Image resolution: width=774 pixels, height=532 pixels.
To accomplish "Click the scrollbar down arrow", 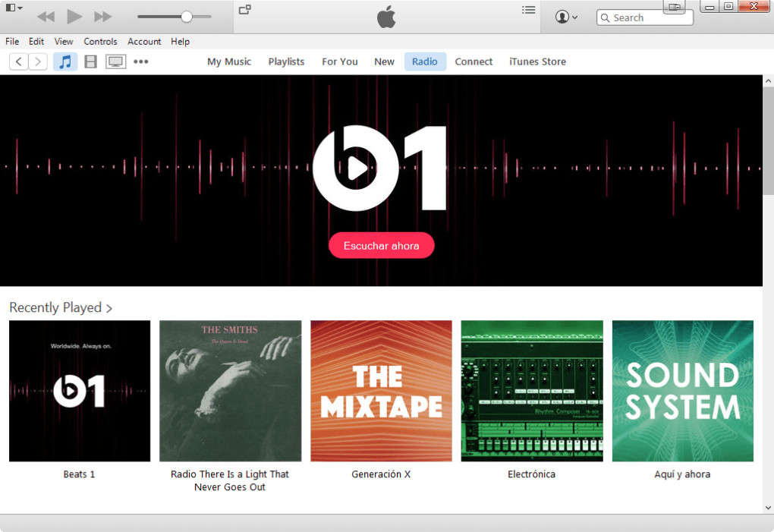I will click(x=768, y=507).
